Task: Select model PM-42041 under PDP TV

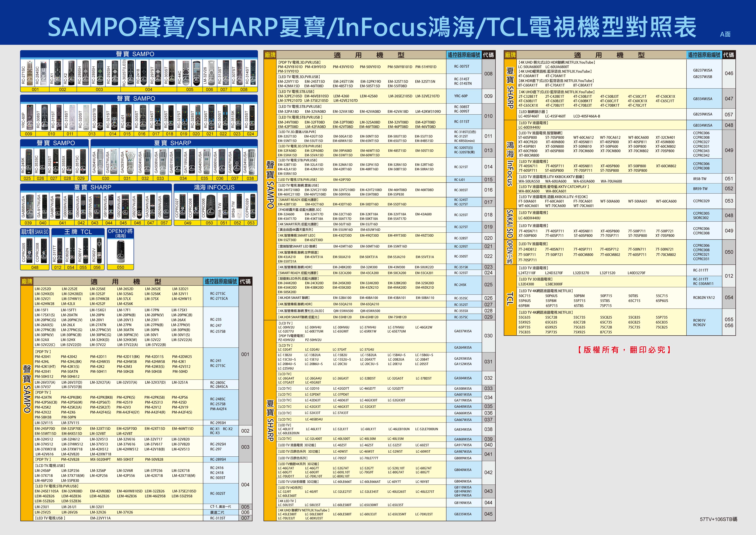Action: click(43, 356)
